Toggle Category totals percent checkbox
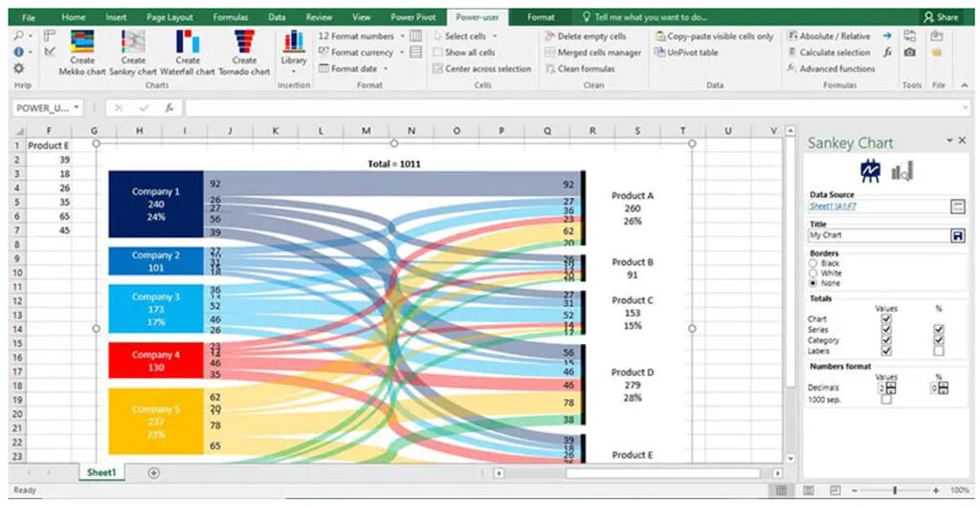 938,340
